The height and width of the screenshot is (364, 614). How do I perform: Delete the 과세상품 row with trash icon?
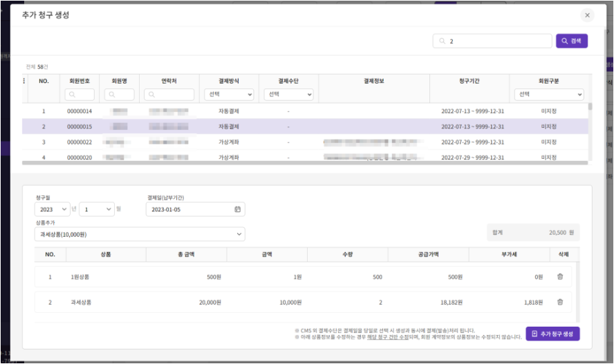click(x=560, y=302)
